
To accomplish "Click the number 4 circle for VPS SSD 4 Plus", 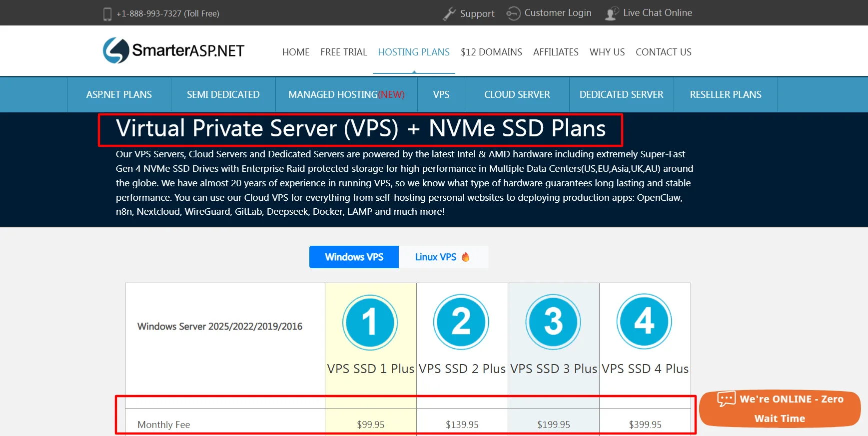I will [x=644, y=322].
